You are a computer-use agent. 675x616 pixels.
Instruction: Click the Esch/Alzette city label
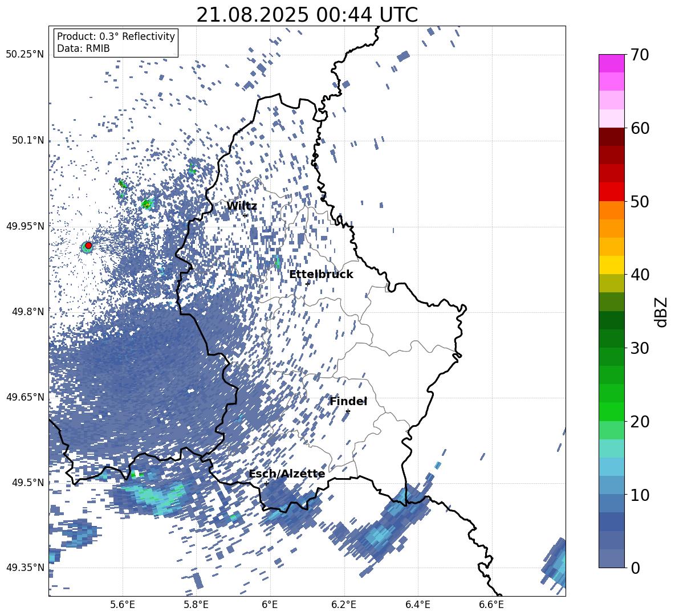coord(287,474)
